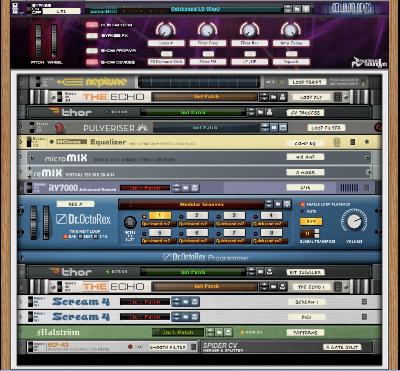Browse patches on the CV Process Thor
The height and width of the screenshot is (371, 400).
point(261,112)
